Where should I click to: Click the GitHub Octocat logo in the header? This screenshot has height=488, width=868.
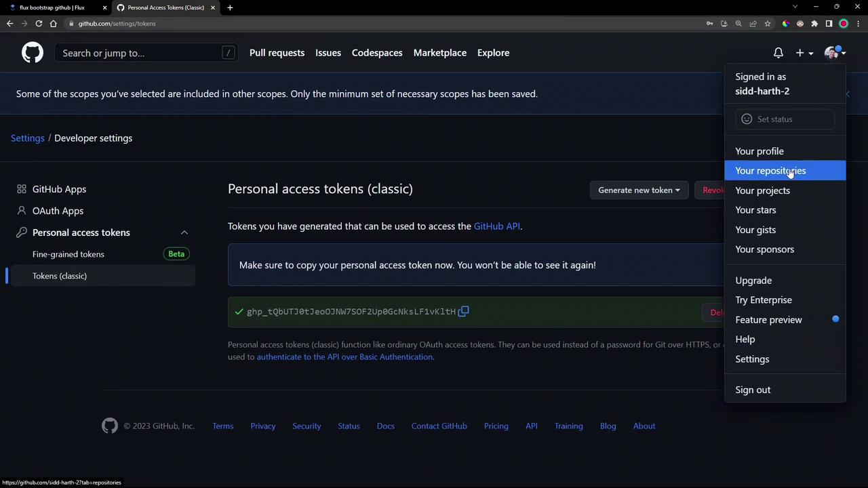(x=32, y=53)
